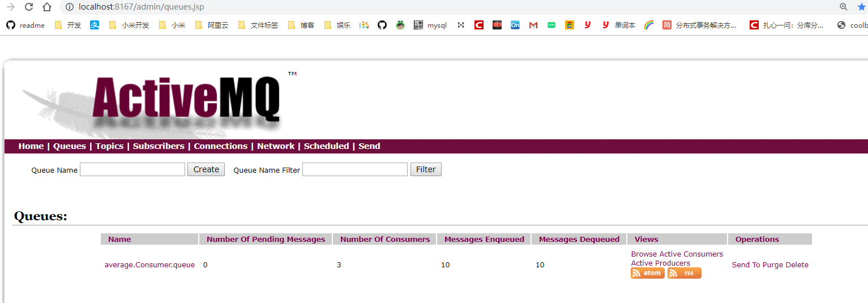Expand the 娱乐 bookmark folder
The height and width of the screenshot is (303, 868).
tap(337, 25)
